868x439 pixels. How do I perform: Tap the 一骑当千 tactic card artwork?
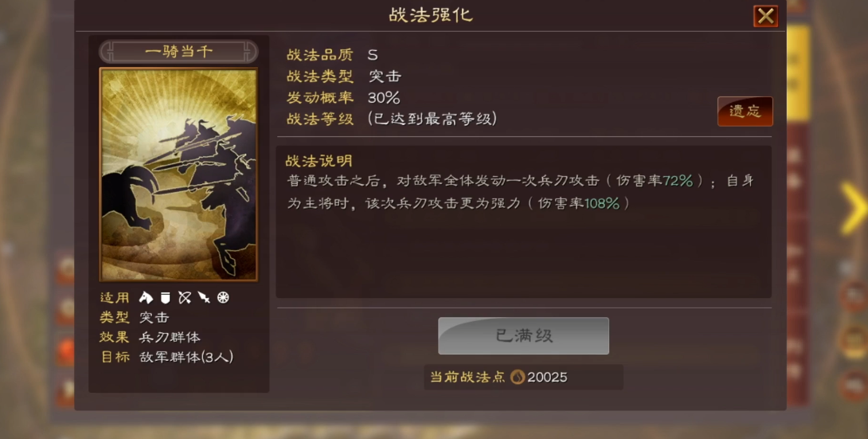[178, 174]
